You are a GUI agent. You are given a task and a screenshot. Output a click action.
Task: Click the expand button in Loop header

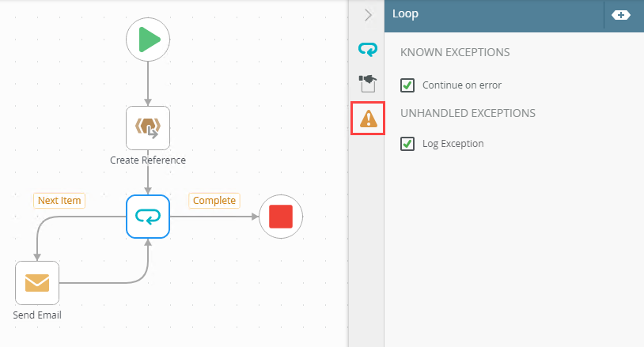[x=620, y=15]
